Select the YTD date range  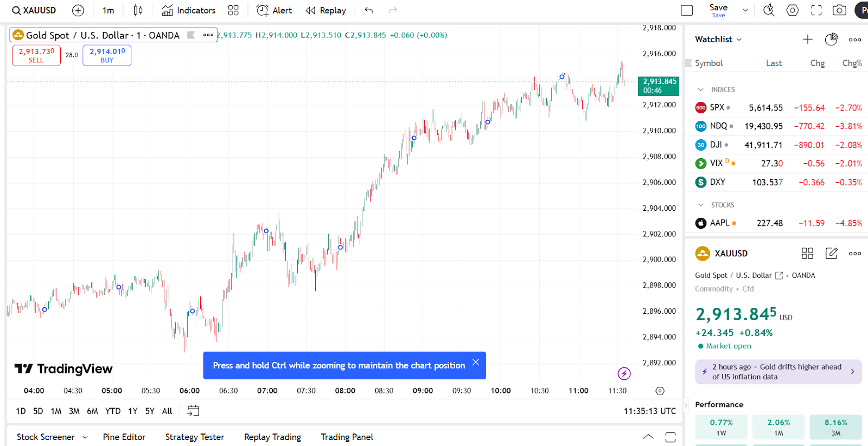(x=113, y=411)
